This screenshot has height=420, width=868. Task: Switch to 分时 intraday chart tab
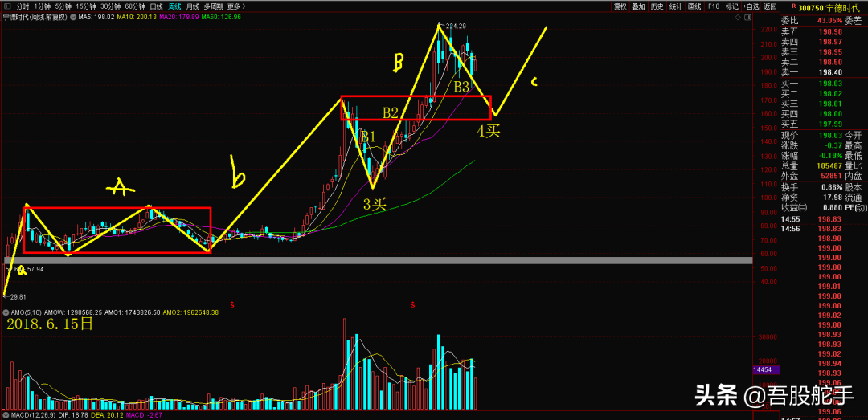coord(23,6)
